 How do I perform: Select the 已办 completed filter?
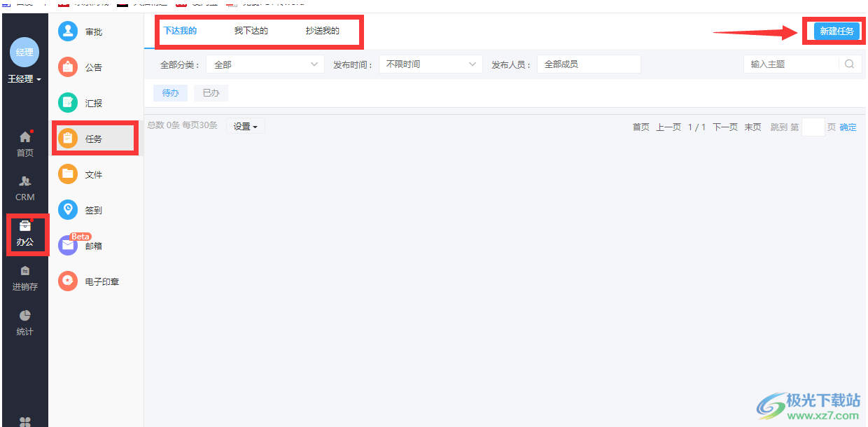(211, 93)
